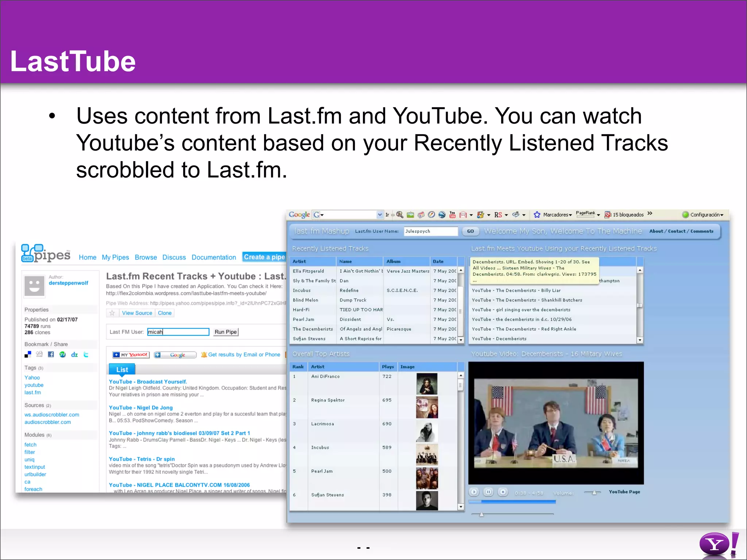The width and height of the screenshot is (747, 560).
Task: Click the Marcadores star icon
Action: click(537, 215)
